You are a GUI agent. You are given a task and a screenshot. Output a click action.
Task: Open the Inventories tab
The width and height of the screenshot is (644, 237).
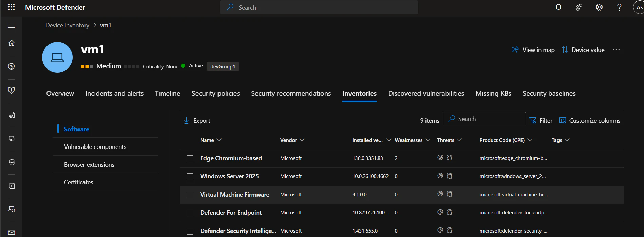359,93
